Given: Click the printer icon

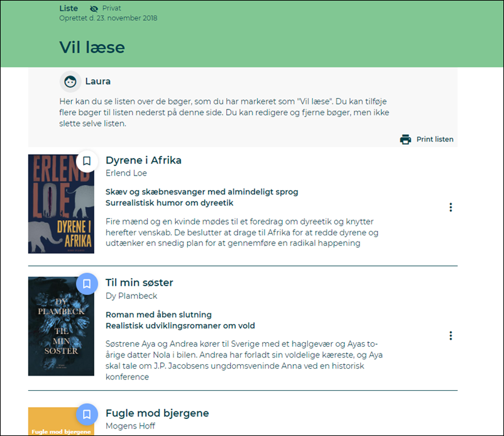Looking at the screenshot, I should pyautogui.click(x=405, y=139).
